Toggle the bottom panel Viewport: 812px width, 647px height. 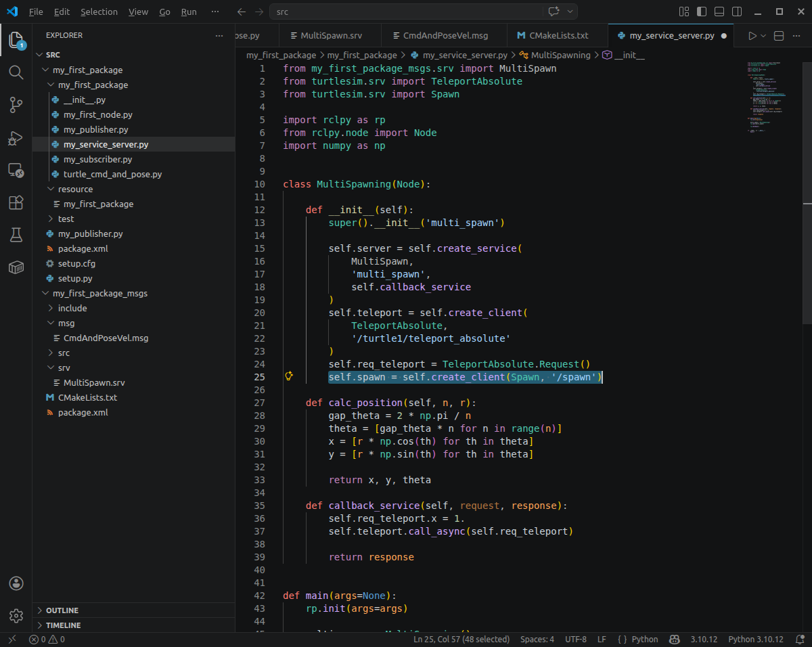(719, 12)
